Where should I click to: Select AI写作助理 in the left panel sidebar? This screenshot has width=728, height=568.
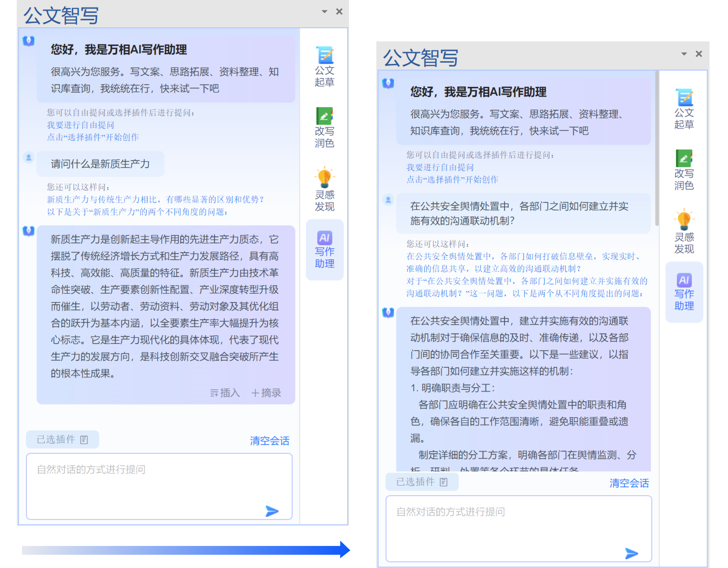tap(324, 250)
